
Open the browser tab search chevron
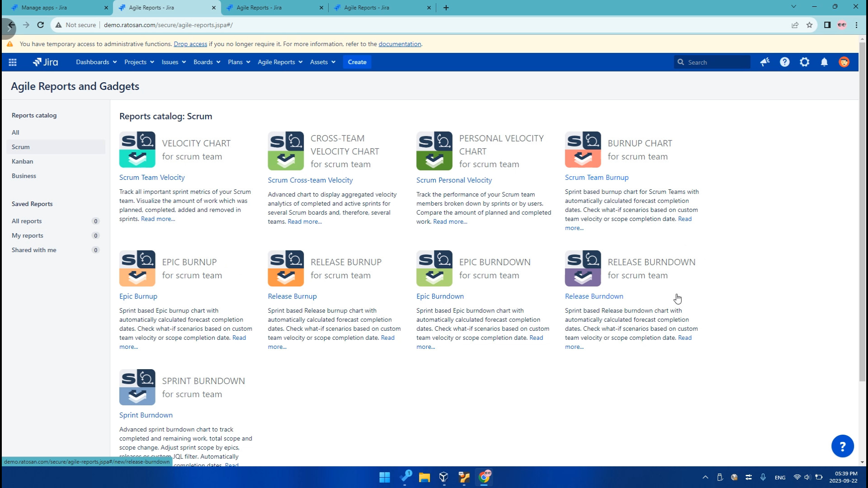793,7
